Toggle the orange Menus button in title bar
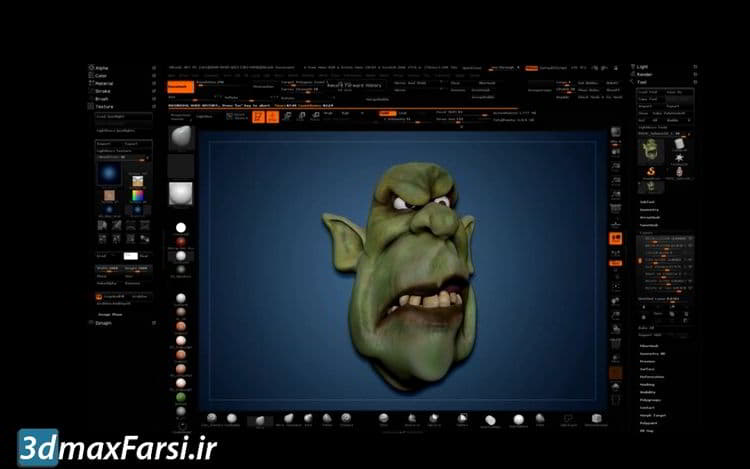The image size is (750, 469). pyautogui.click(x=531, y=68)
